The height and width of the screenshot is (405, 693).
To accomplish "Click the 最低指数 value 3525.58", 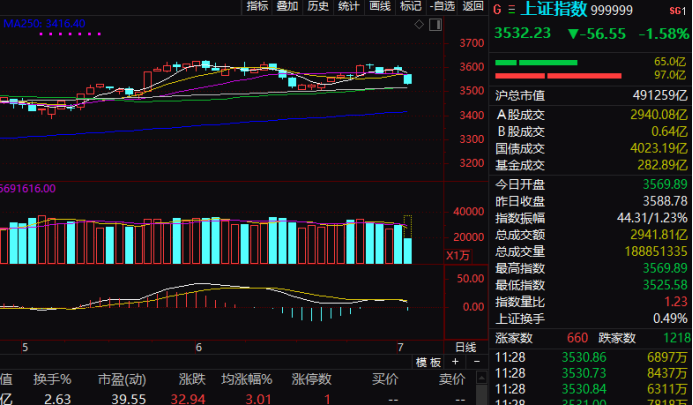I will (665, 285).
